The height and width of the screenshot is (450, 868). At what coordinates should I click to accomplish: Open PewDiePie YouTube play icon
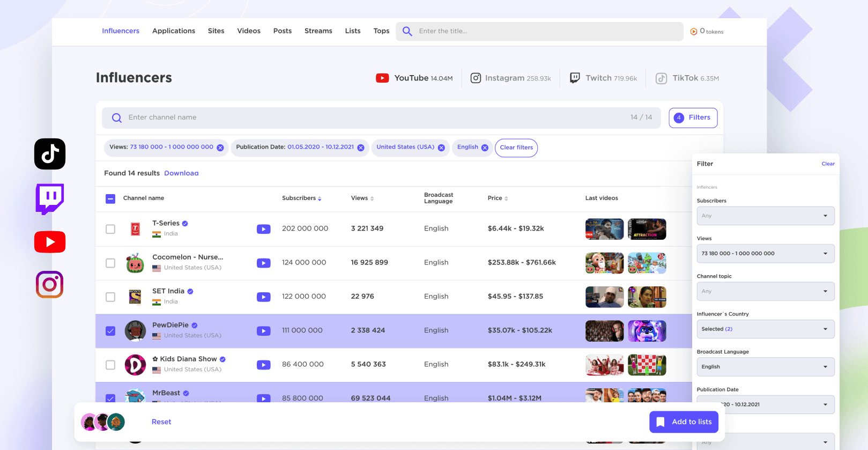tap(264, 331)
